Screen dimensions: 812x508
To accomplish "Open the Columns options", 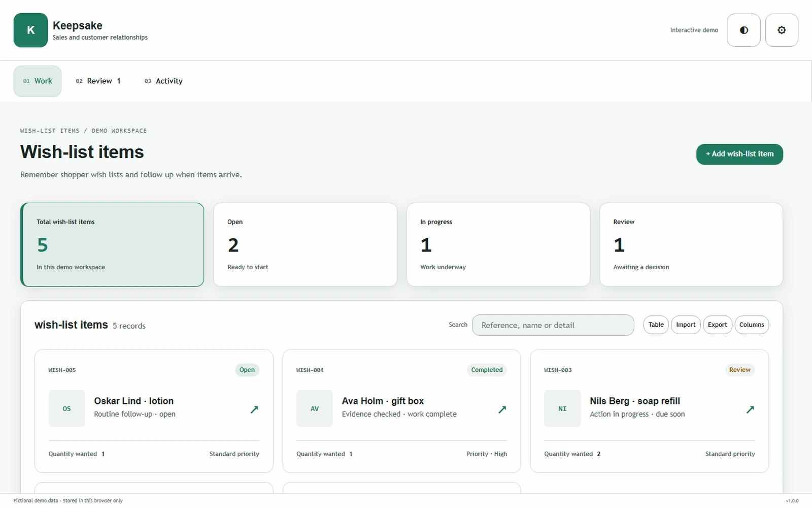I will point(752,325).
